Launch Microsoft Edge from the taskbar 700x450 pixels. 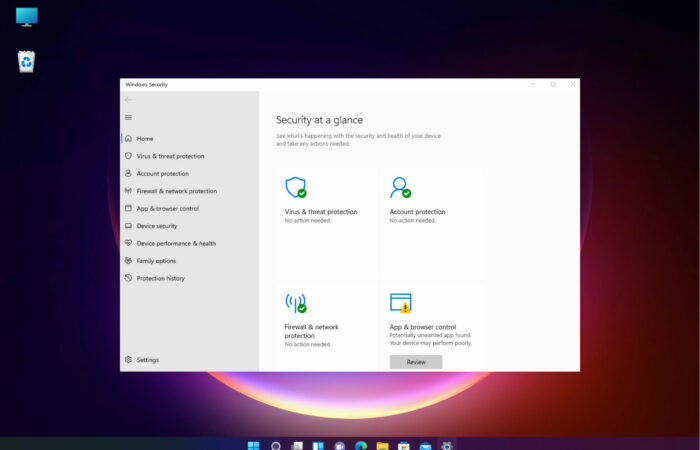(x=361, y=446)
